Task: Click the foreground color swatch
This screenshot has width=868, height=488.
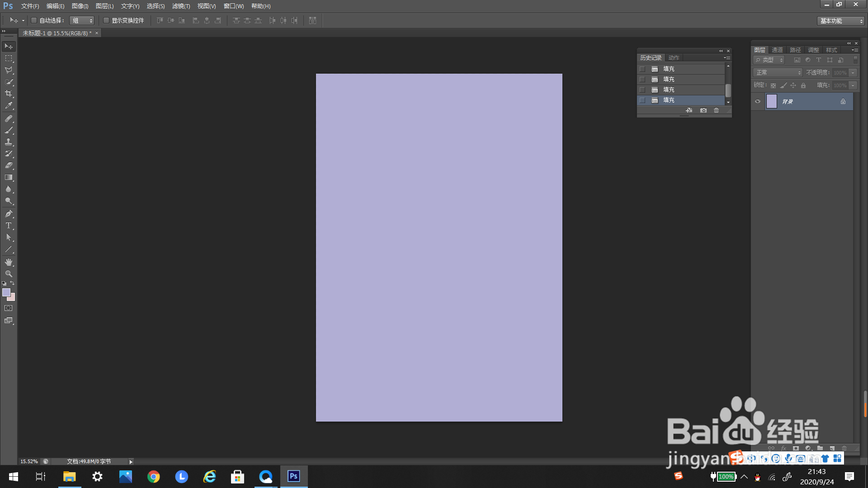Action: pyautogui.click(x=6, y=292)
